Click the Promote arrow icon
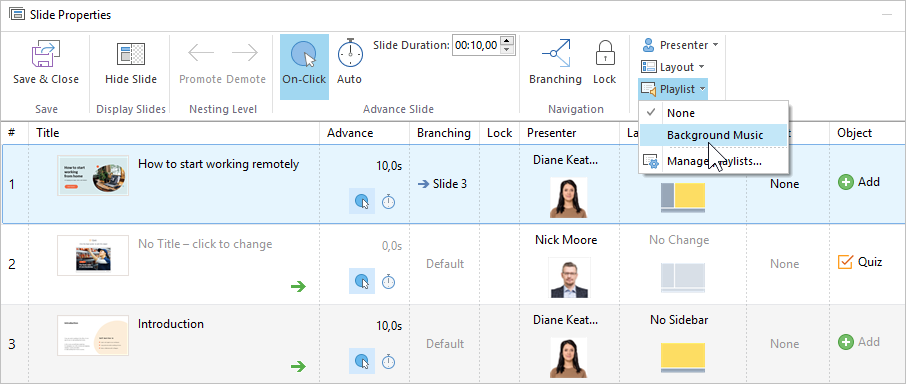906x384 pixels. 200,53
